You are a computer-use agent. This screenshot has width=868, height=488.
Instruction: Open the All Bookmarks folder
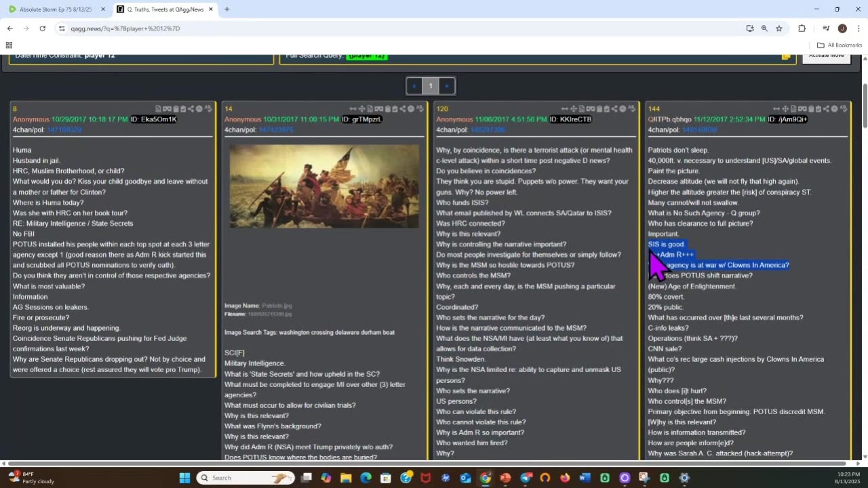(839, 45)
